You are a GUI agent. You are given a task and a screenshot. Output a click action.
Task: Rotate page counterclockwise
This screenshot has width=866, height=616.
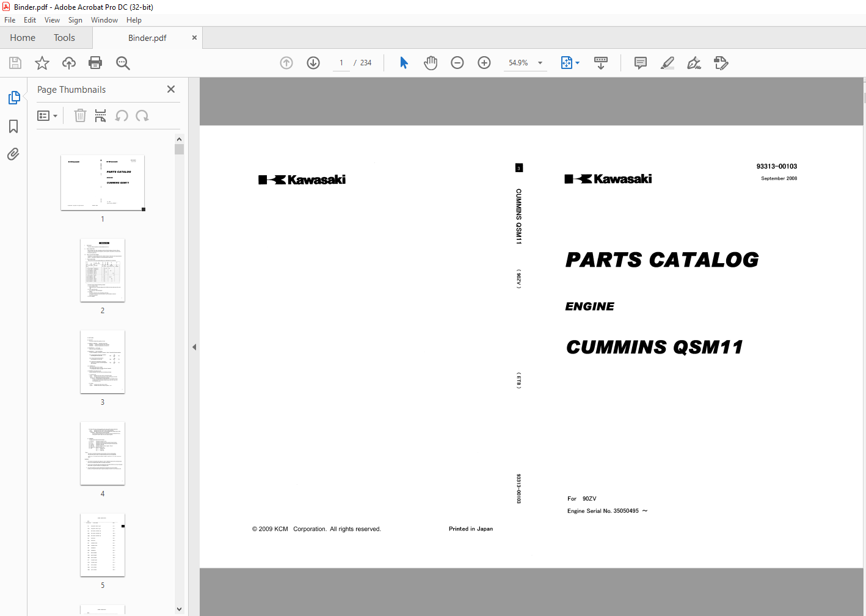click(122, 115)
